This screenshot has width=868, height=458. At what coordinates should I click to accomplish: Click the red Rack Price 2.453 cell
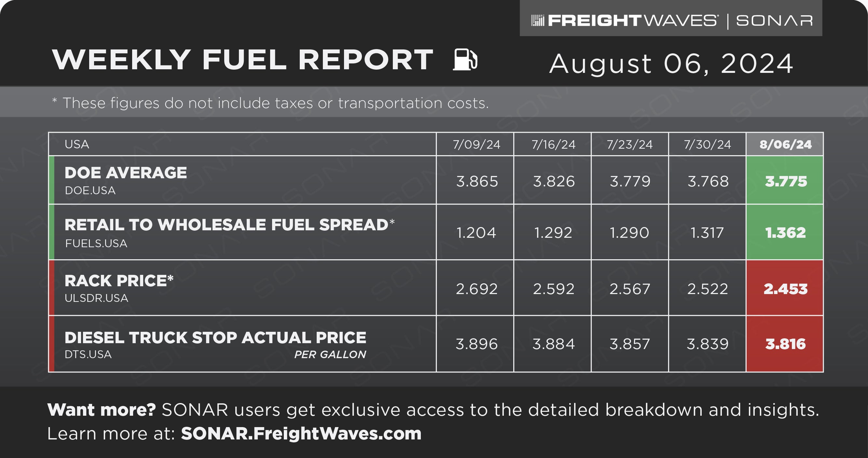click(x=785, y=288)
